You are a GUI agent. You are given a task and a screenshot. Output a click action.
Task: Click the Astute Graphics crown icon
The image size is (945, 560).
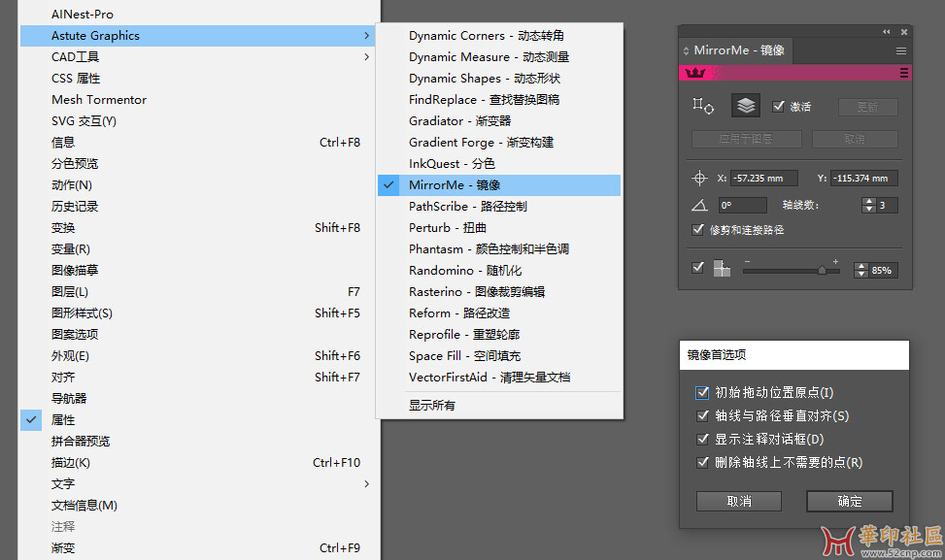[694, 73]
